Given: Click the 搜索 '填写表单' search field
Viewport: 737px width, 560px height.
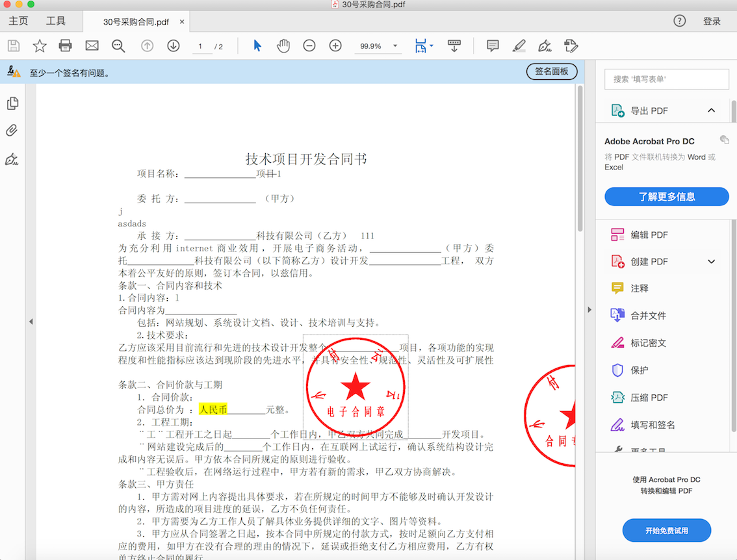Looking at the screenshot, I should tap(667, 79).
